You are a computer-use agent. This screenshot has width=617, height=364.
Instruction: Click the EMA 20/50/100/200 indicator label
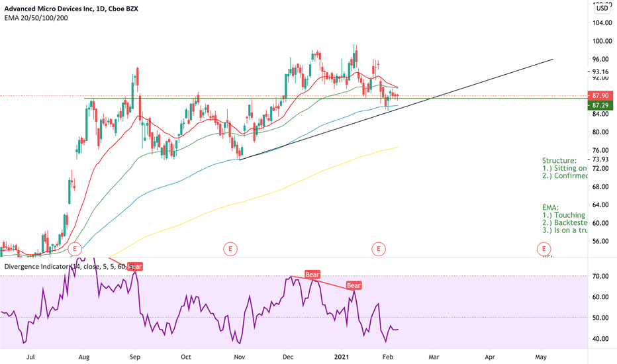point(36,18)
